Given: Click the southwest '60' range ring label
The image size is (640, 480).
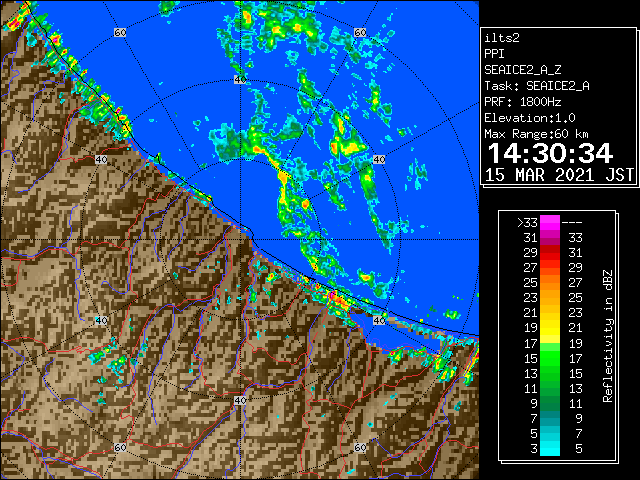Looking at the screenshot, I should click(120, 447).
